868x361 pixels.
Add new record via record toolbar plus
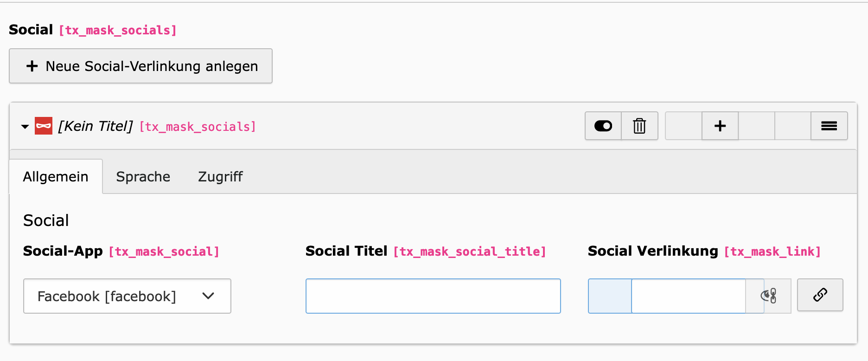[720, 126]
